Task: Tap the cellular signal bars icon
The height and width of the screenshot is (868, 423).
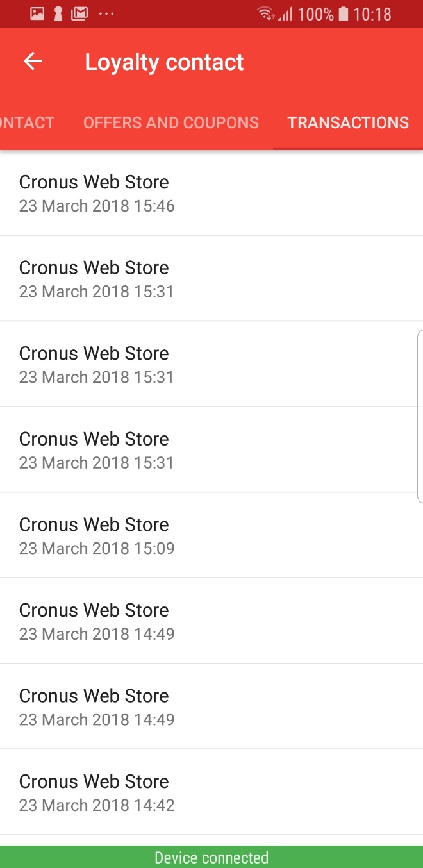Action: [285, 13]
